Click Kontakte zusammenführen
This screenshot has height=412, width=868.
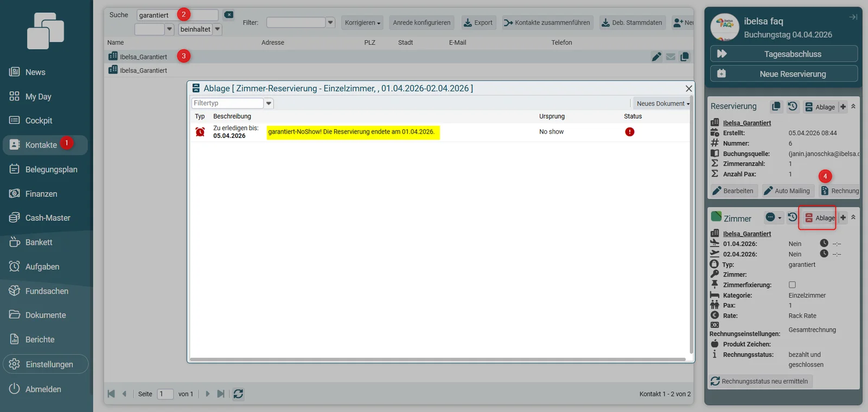pyautogui.click(x=547, y=23)
